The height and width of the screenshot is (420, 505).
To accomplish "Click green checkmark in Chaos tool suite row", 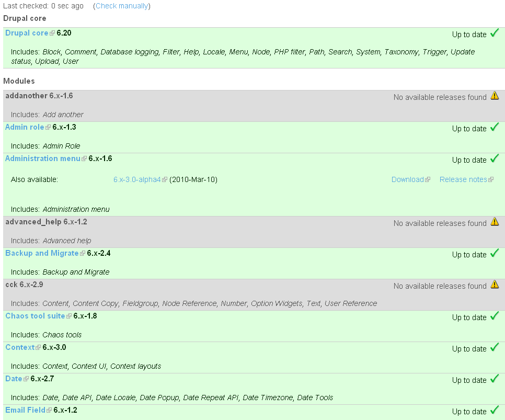I will [495, 316].
